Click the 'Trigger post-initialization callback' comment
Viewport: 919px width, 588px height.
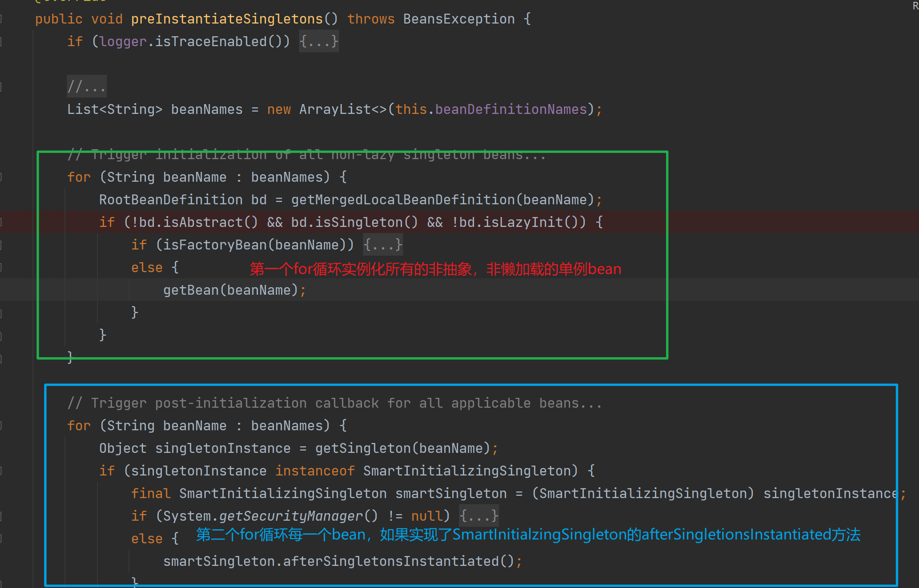click(x=335, y=403)
